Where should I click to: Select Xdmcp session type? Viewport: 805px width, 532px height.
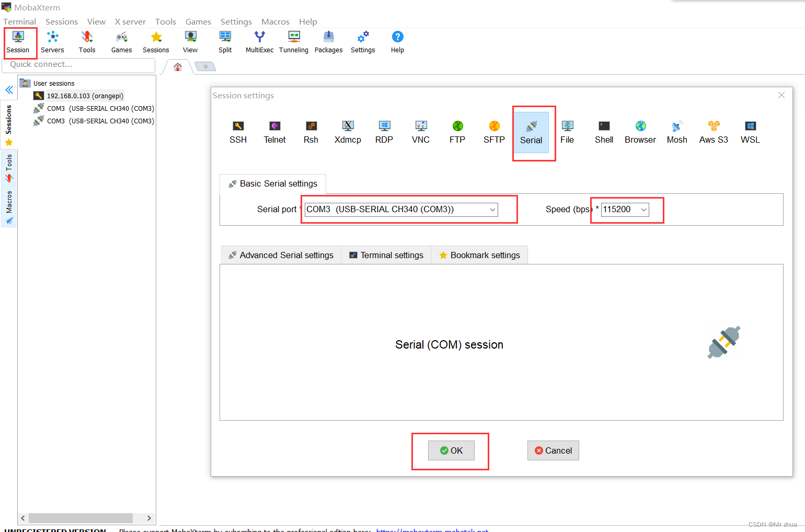click(348, 132)
